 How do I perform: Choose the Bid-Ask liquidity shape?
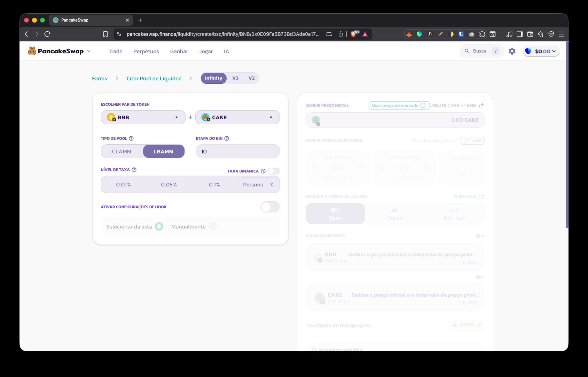pos(454,214)
